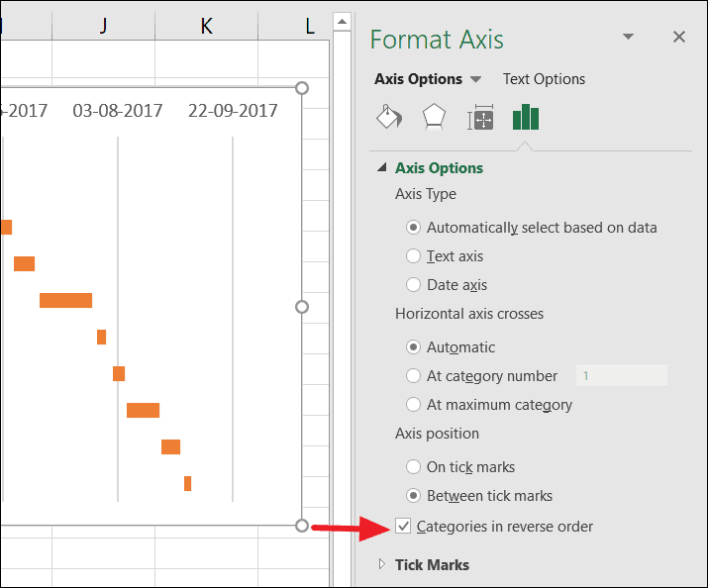Select the longest orange Gantt bar

[66, 300]
